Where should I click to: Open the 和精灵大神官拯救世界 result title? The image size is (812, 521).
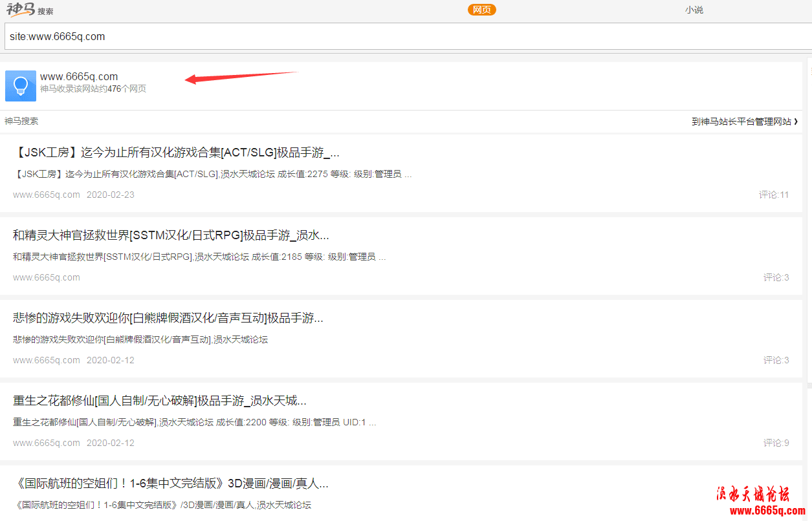click(x=171, y=235)
